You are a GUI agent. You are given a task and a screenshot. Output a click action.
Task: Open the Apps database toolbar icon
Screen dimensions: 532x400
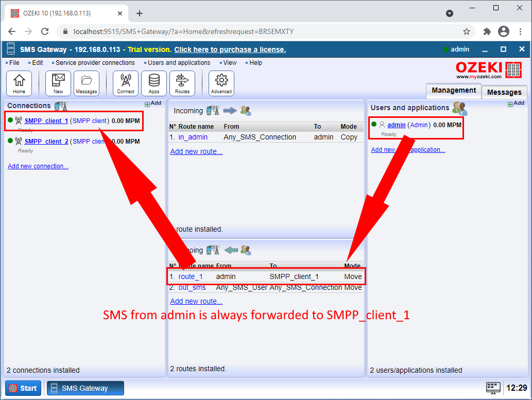pos(154,83)
